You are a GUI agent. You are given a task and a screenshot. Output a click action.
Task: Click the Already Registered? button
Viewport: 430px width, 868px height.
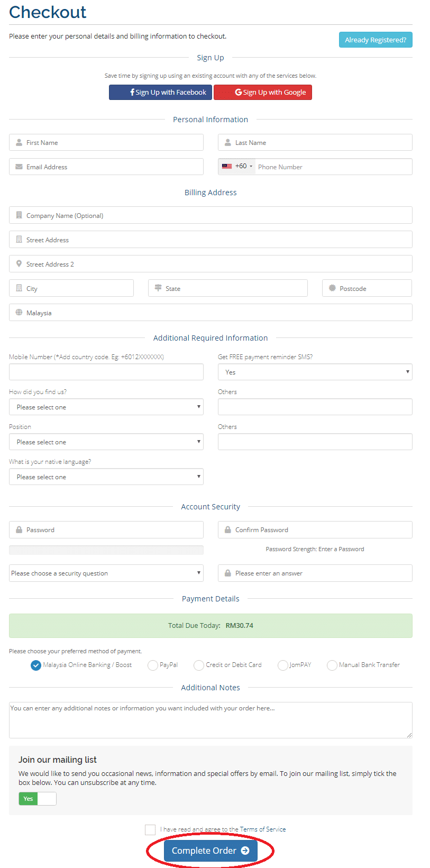coord(376,40)
